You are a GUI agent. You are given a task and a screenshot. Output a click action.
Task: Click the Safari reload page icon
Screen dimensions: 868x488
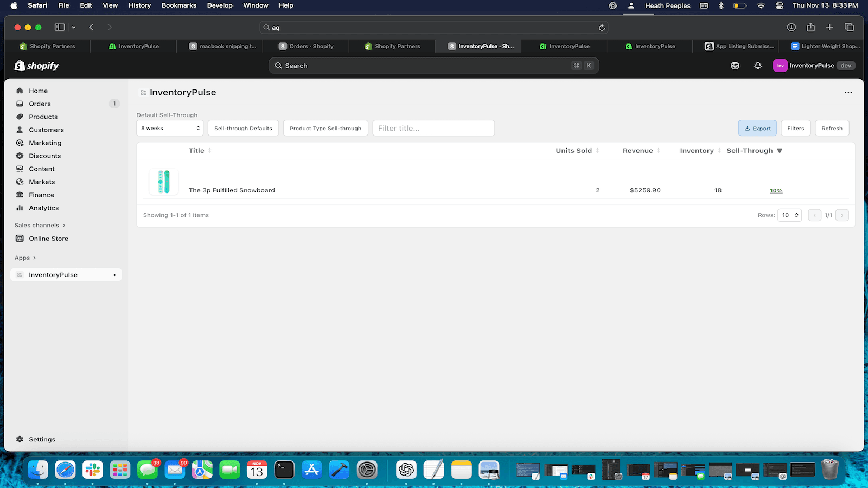click(x=602, y=28)
